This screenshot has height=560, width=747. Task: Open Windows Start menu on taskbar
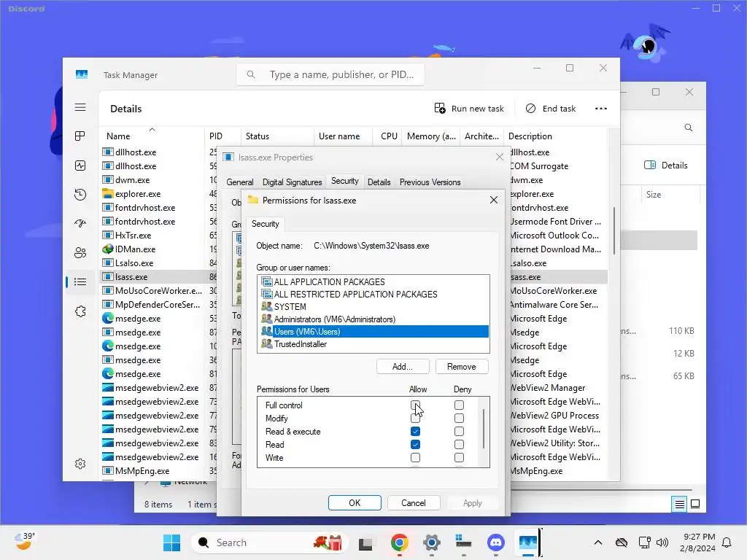tap(171, 542)
